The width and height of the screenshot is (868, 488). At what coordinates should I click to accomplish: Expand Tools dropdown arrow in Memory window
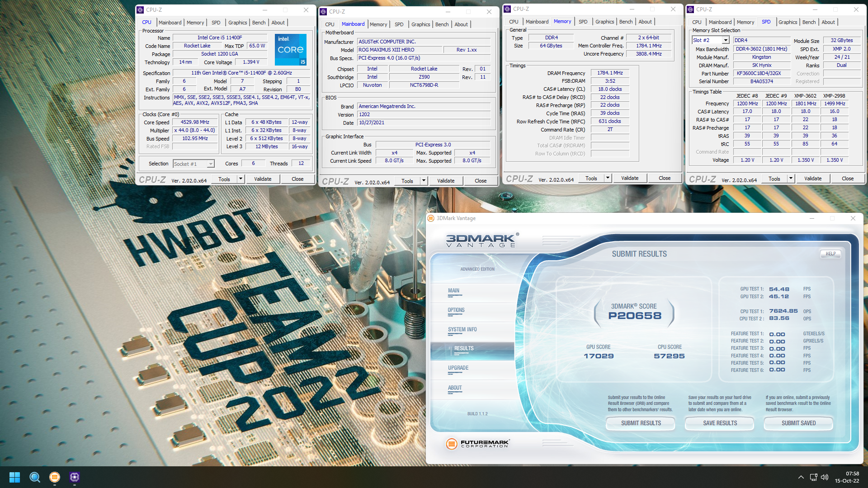point(608,178)
